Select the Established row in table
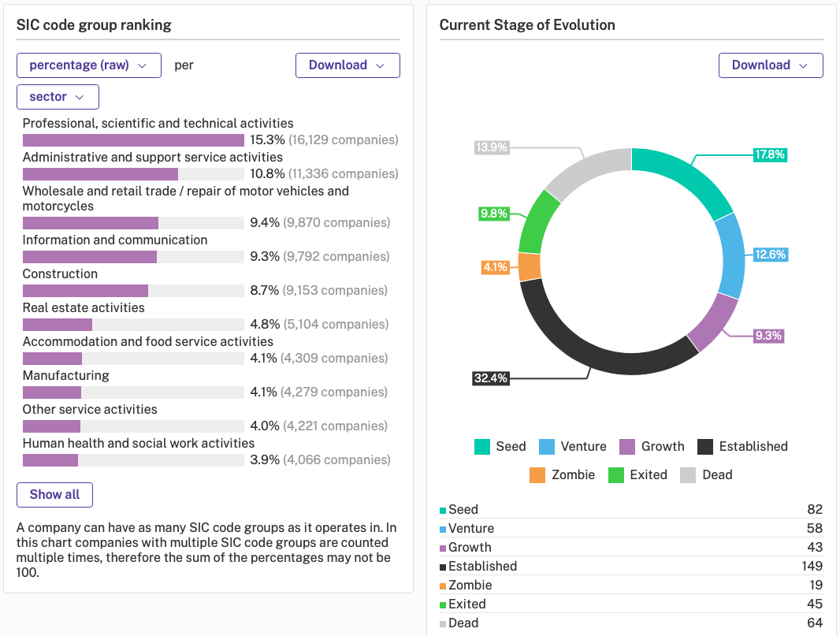 tap(630, 566)
